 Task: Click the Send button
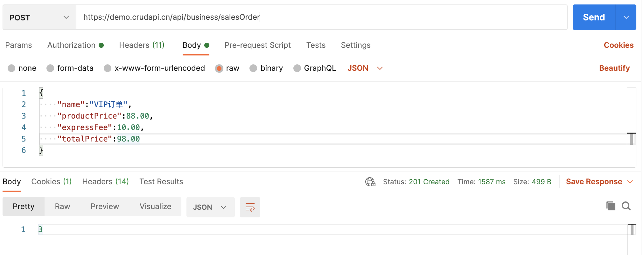(594, 17)
